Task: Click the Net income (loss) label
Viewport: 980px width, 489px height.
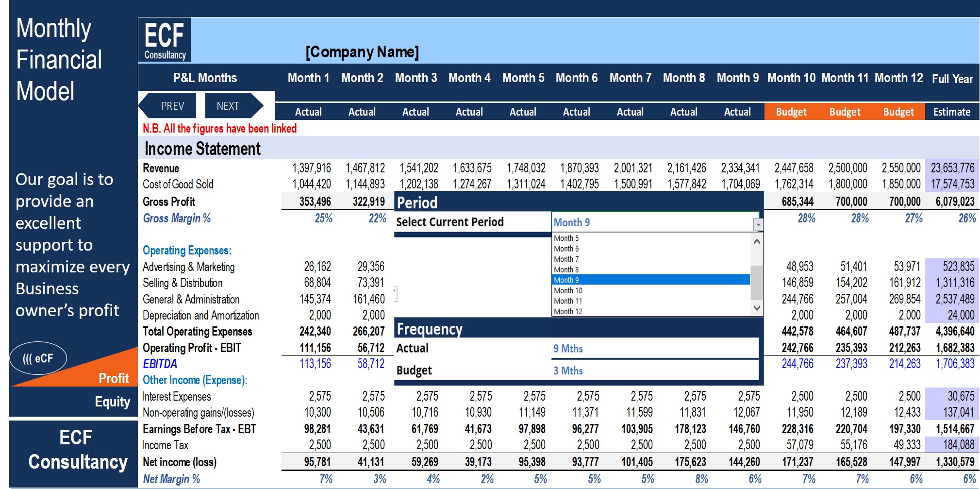Action: [x=179, y=462]
